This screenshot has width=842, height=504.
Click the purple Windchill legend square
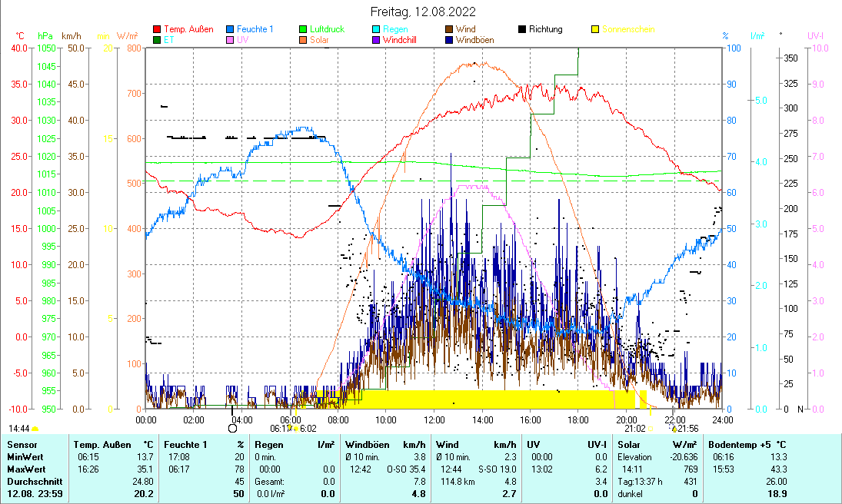click(376, 40)
